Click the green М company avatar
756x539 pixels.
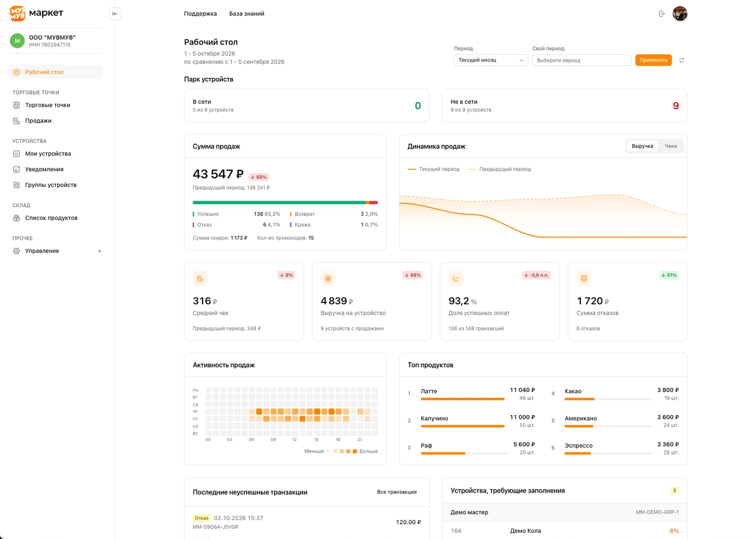[x=17, y=41]
